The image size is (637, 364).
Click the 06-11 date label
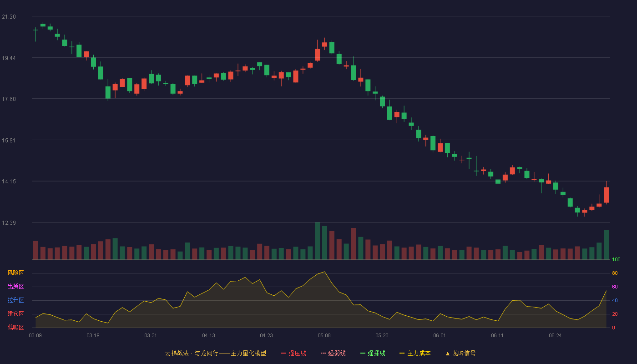tap(497, 335)
